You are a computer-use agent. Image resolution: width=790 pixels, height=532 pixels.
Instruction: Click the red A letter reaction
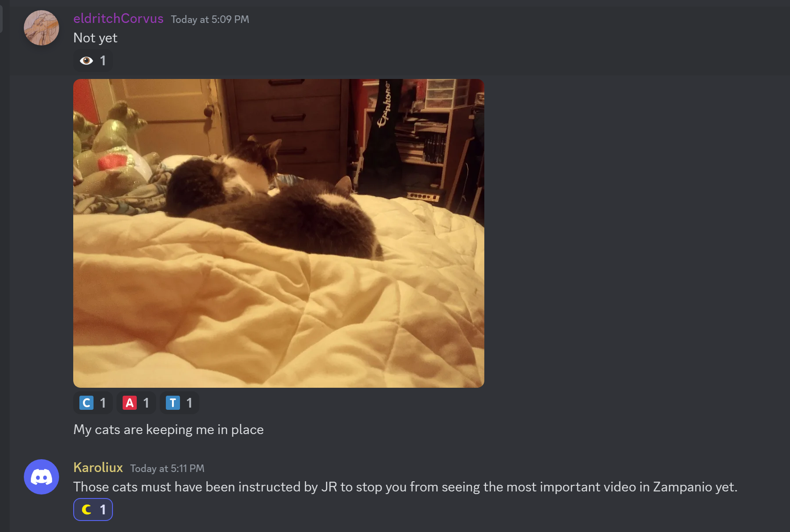point(136,403)
